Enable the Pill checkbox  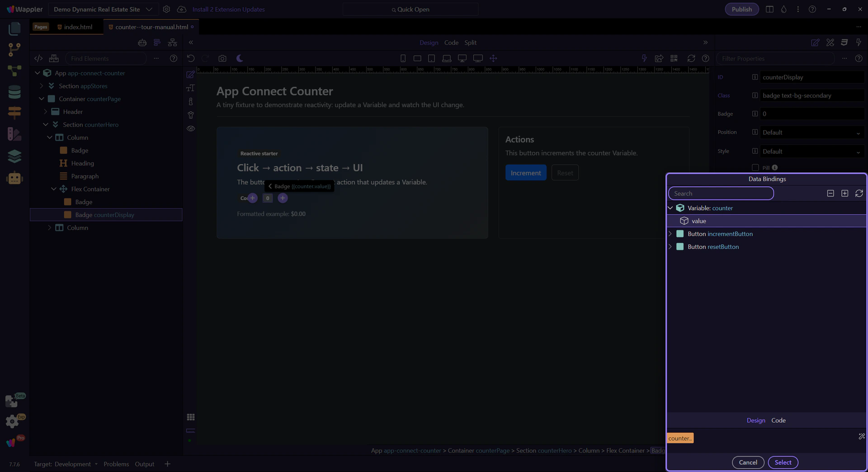click(x=755, y=168)
